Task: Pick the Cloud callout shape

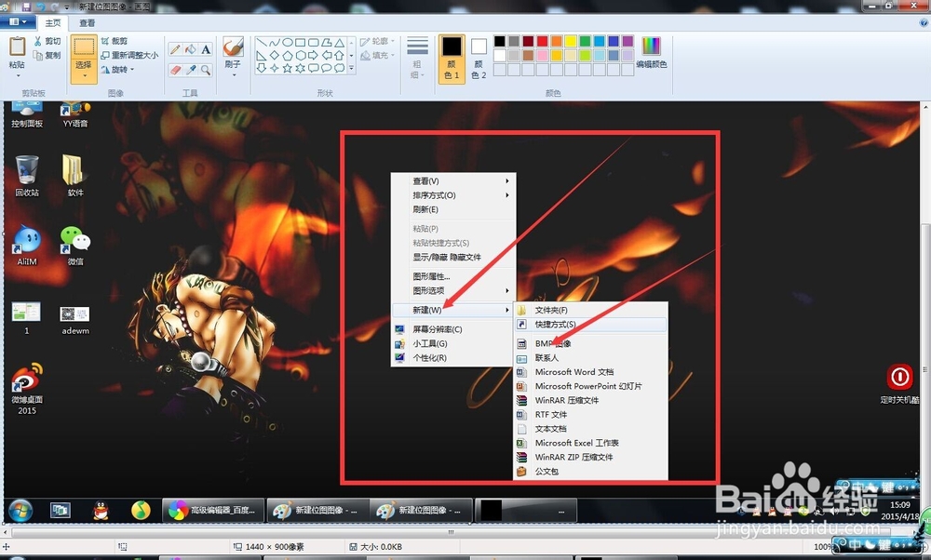Action: pos(340,68)
